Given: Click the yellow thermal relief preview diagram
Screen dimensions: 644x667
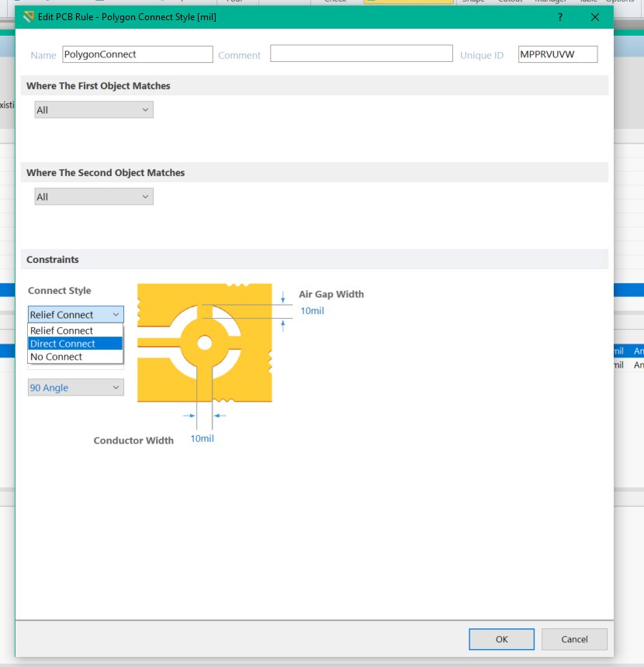Looking at the screenshot, I should pyautogui.click(x=205, y=343).
